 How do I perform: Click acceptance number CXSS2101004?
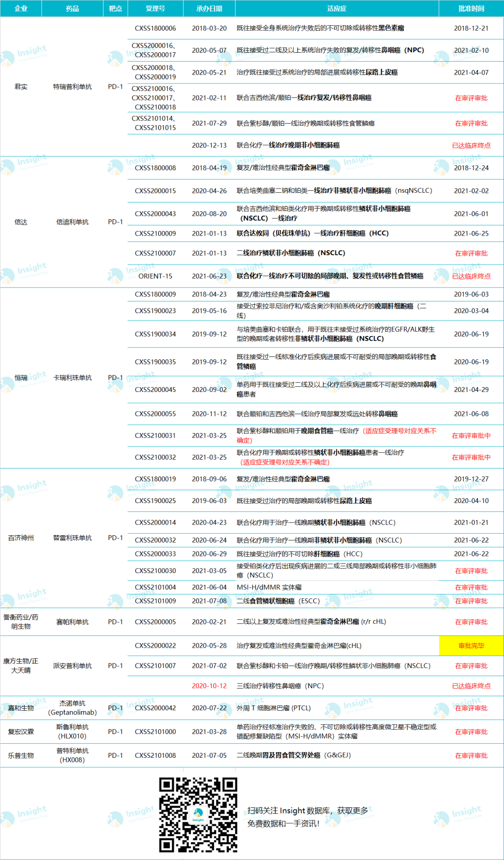(155, 587)
